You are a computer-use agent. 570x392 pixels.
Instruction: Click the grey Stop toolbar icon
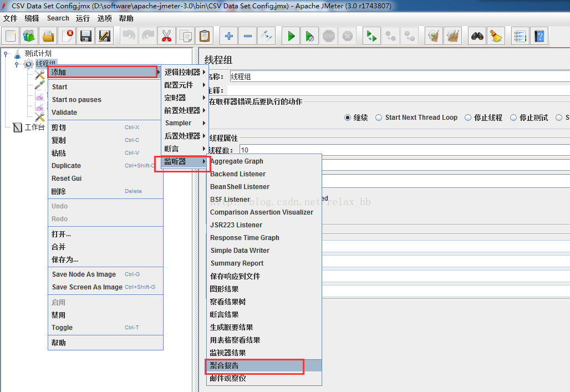click(x=329, y=36)
